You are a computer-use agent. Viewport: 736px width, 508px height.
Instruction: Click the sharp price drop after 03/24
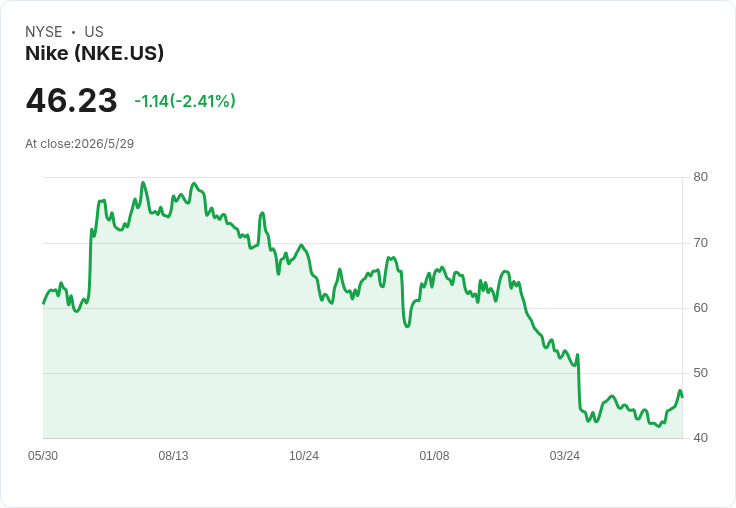[579, 383]
